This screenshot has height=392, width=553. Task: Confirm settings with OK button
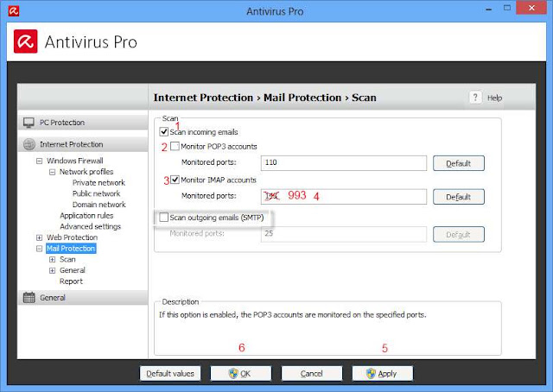tap(241, 373)
